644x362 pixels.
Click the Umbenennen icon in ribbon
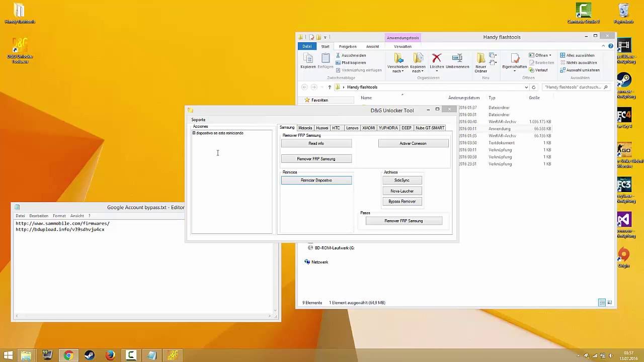tap(457, 61)
